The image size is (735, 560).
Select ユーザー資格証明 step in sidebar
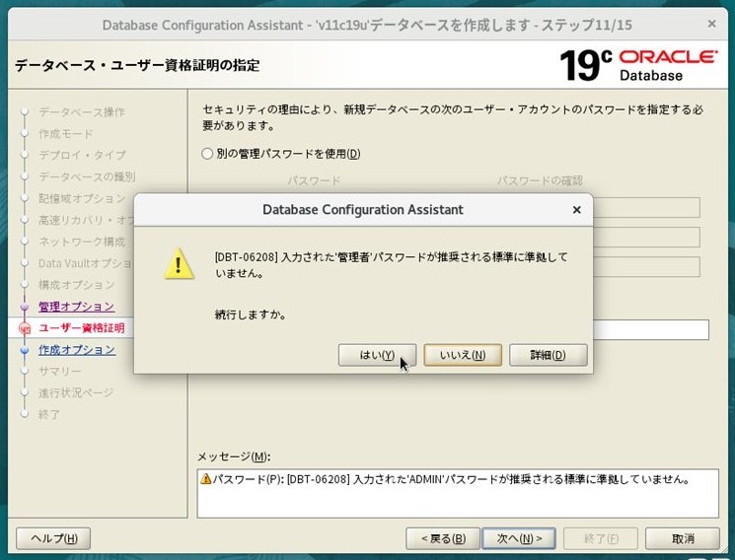tap(82, 328)
